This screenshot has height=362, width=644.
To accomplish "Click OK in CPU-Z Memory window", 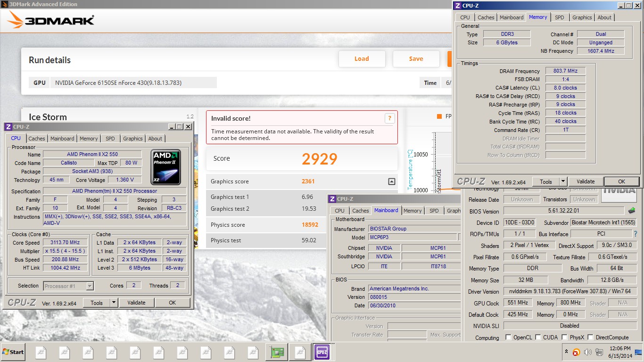I will coord(621,181).
